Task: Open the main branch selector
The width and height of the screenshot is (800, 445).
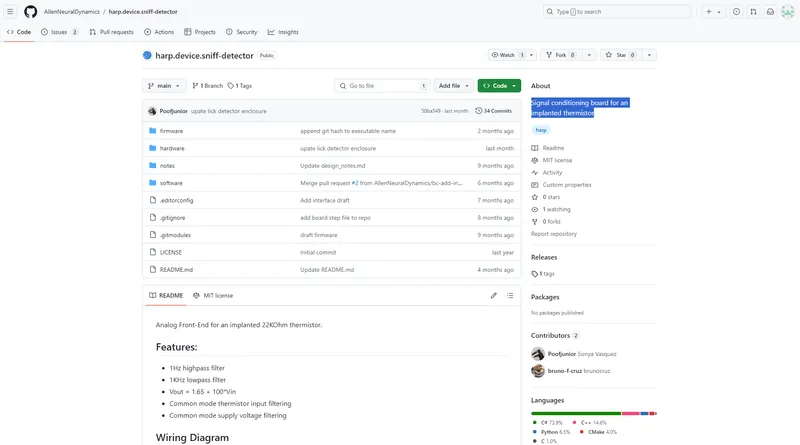Action: click(x=164, y=86)
